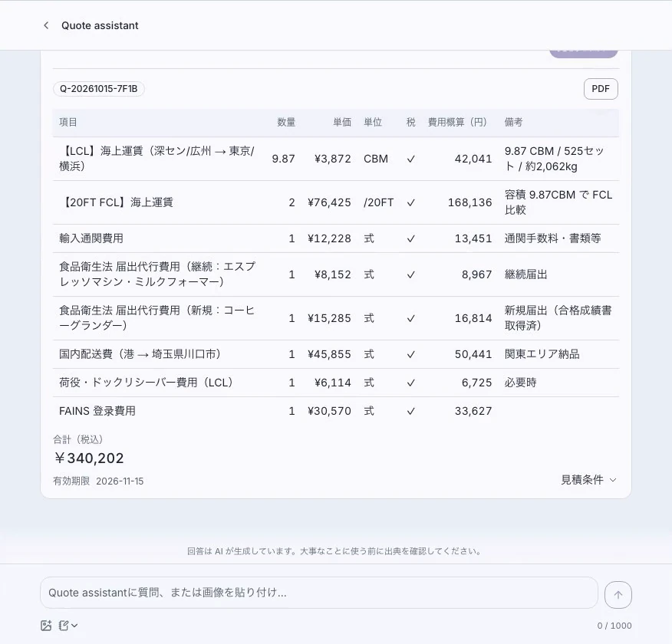
Task: Click unit price ¥76,425
Action: click(x=329, y=202)
